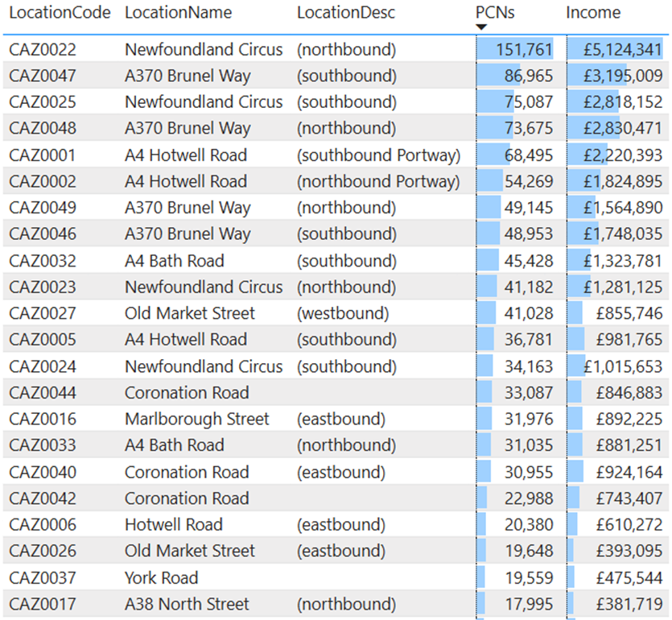Select the York Road row

(x=161, y=578)
